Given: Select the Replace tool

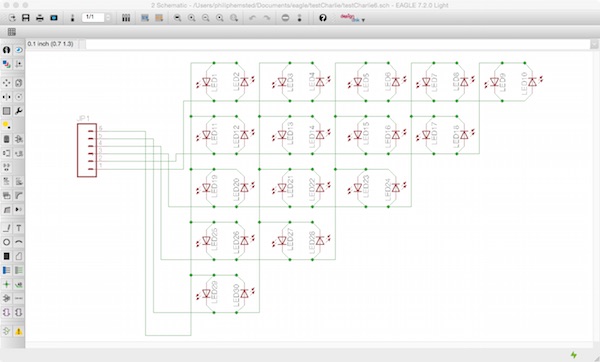Looking at the screenshot, I should coord(18,153).
